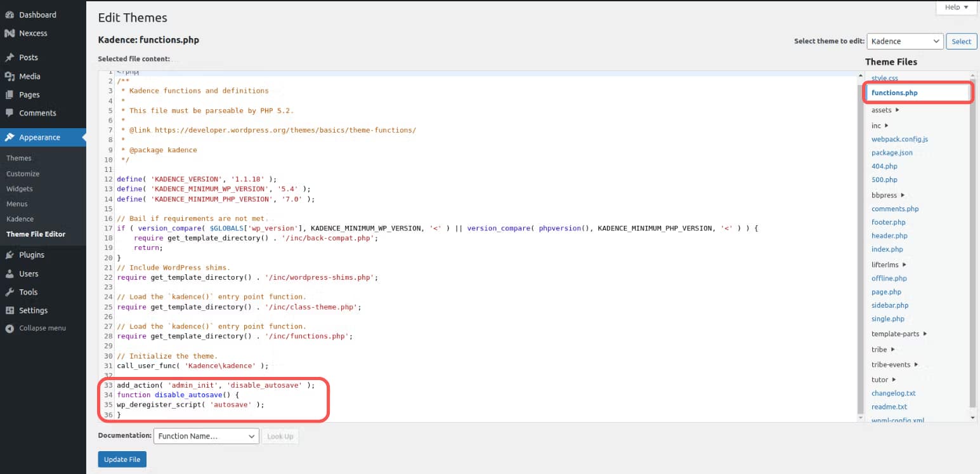
Task: Switch to the Theme File Editor menu item
Action: tap(36, 234)
